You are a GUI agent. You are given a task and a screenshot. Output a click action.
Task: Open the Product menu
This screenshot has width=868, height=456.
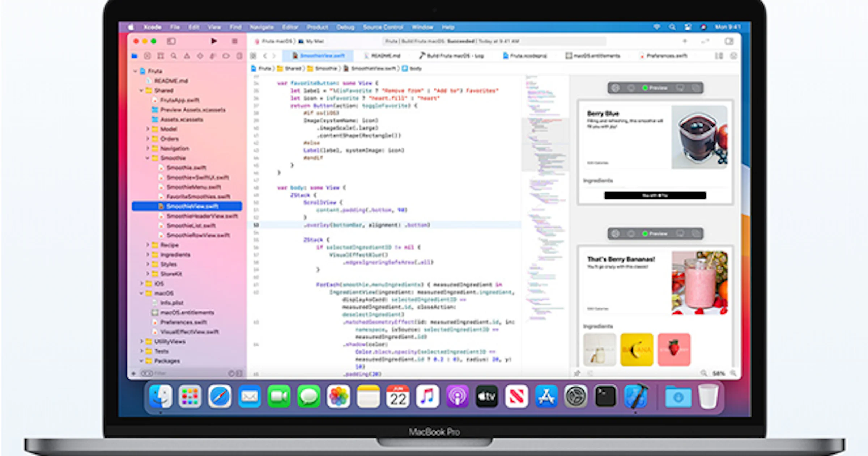[318, 27]
